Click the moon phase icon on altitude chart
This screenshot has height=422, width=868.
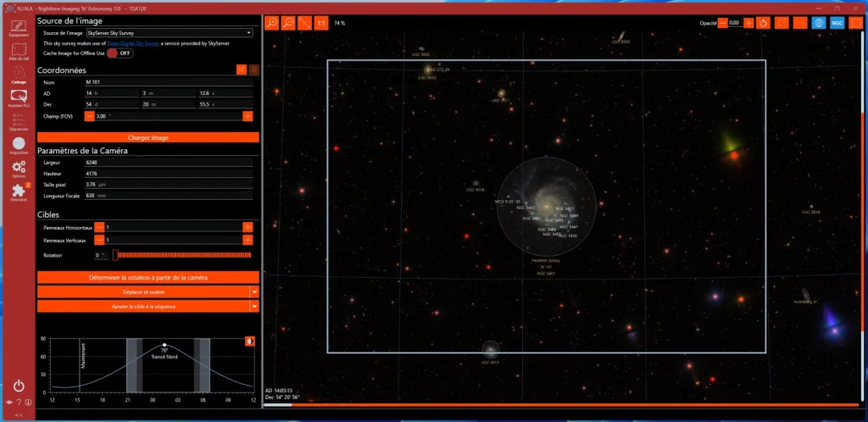(250, 341)
